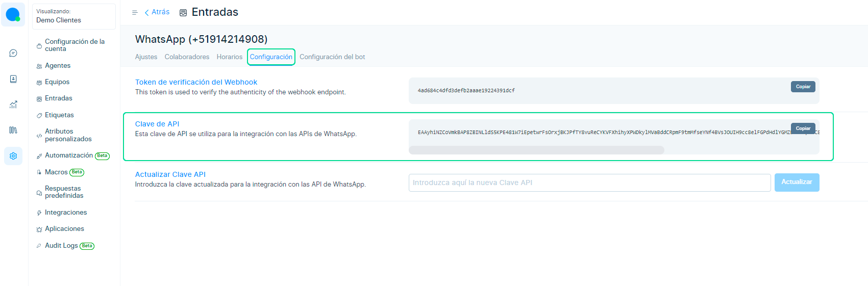Open Audit Logs in the settings menu

pyautogui.click(x=61, y=246)
